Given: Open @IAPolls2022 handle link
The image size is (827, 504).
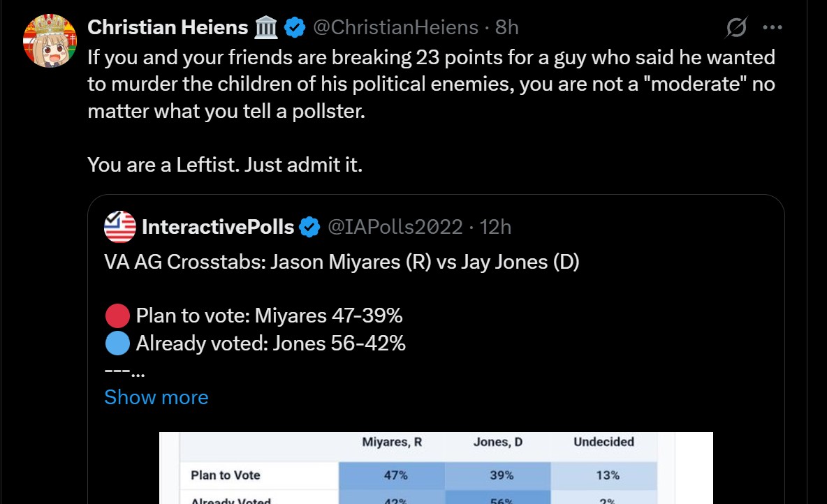Looking at the screenshot, I should pyautogui.click(x=395, y=227).
